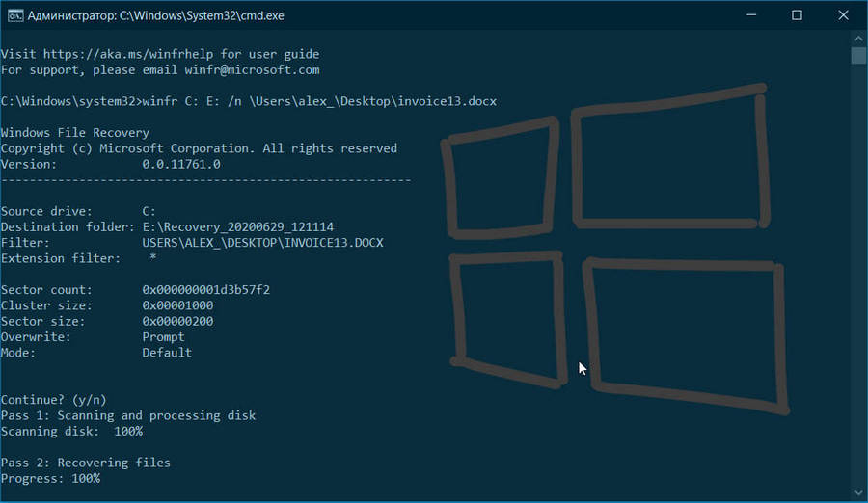Click the Mode value Default

pyautogui.click(x=167, y=353)
